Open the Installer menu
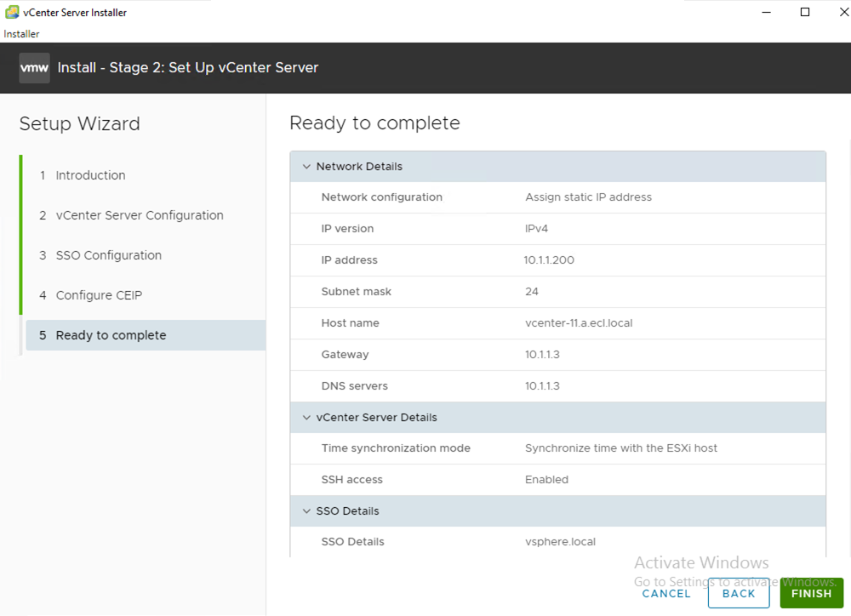 tap(22, 34)
